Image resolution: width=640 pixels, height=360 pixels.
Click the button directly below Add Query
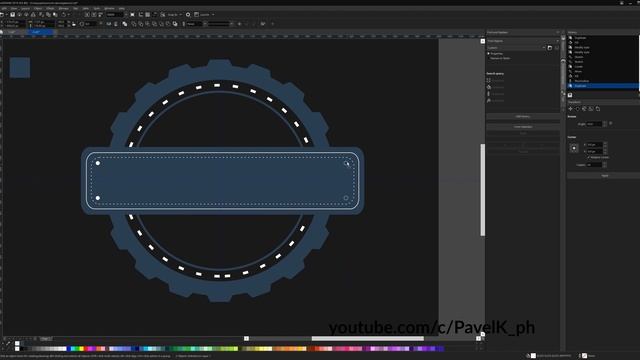click(523, 127)
